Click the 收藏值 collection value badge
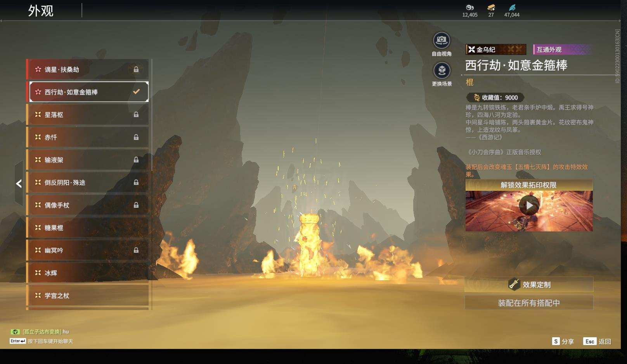This screenshot has height=364, width=627. coord(495,98)
